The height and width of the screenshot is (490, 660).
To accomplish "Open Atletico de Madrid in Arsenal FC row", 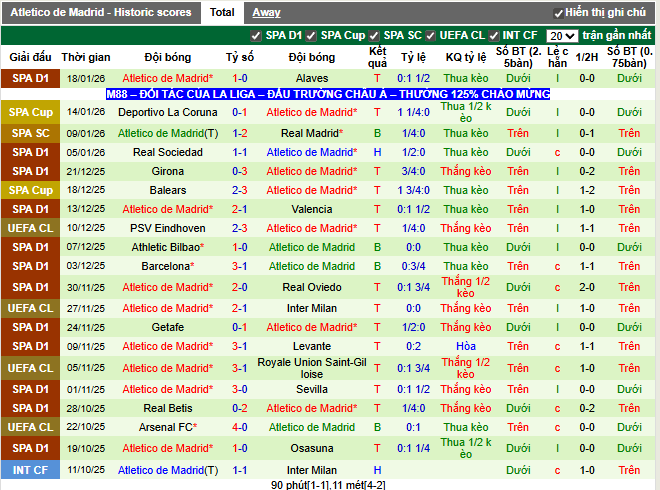I will coord(312,427).
